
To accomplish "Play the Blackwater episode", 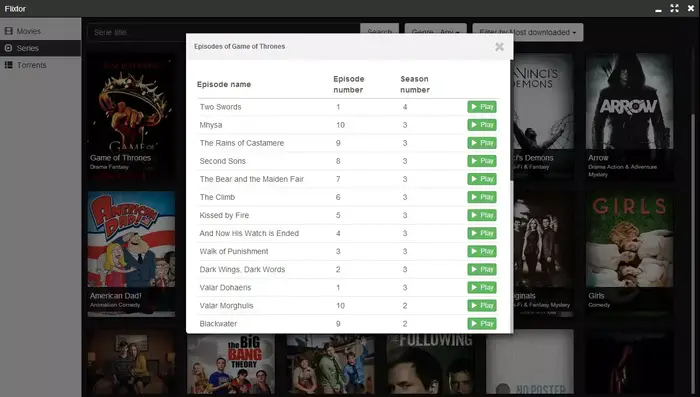I will pyautogui.click(x=482, y=324).
